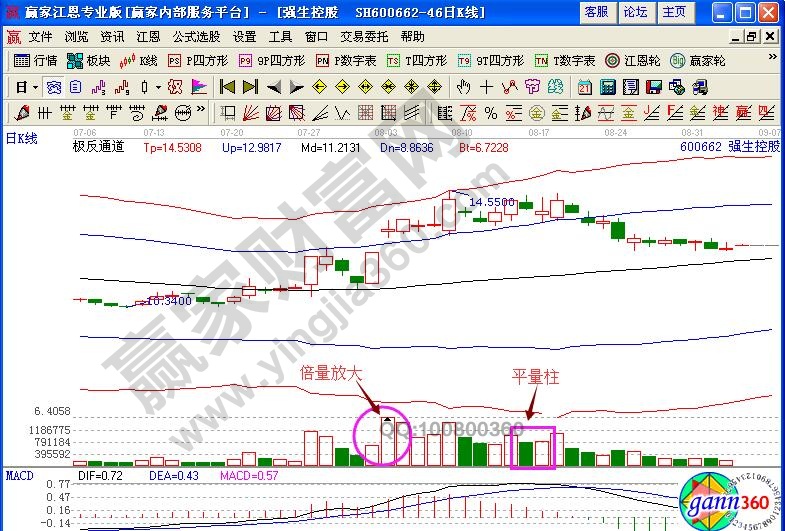Click the 板块 sector toolbar icon
Viewport: 785px width, 531px height.
[x=88, y=61]
